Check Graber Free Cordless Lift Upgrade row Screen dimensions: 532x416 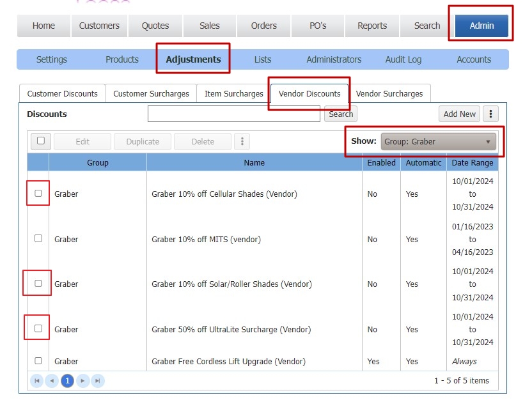pos(38,361)
